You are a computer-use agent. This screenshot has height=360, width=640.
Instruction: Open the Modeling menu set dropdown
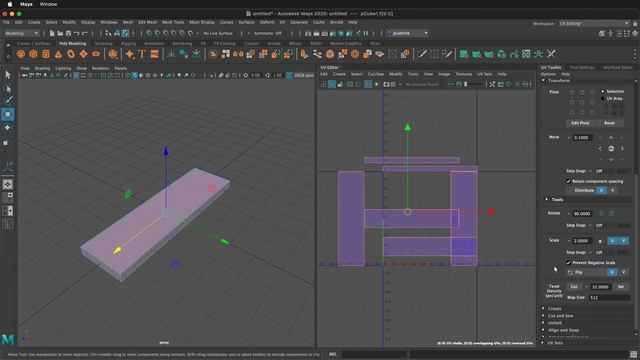coord(22,33)
